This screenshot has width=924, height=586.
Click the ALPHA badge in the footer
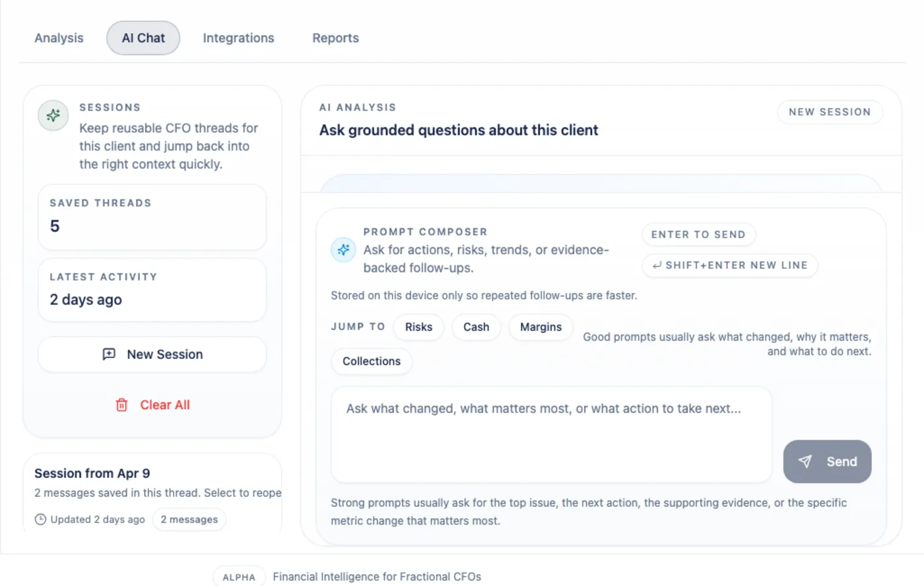(238, 576)
